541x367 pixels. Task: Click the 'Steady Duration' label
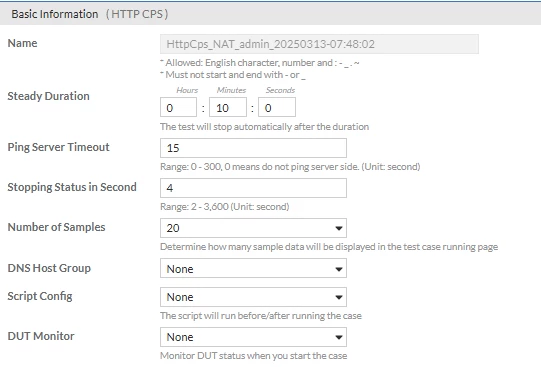coord(48,96)
